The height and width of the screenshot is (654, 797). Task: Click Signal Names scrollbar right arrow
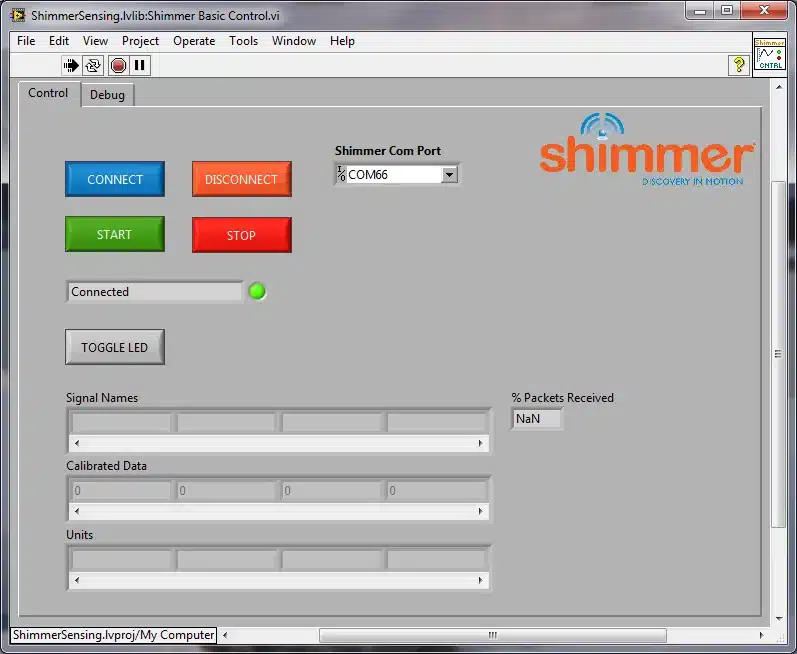480,443
